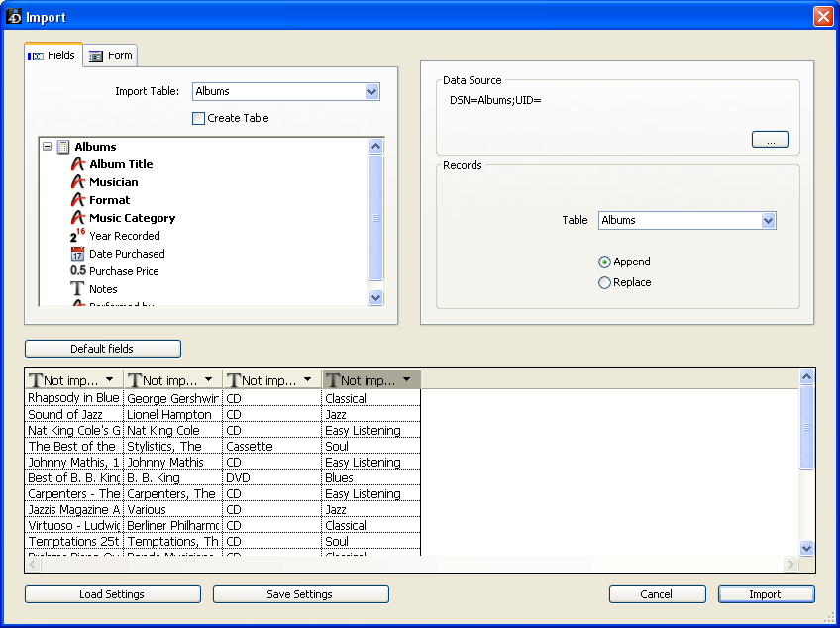Viewport: 840px width, 628px height.
Task: Switch to the Fields tab
Action: [52, 55]
